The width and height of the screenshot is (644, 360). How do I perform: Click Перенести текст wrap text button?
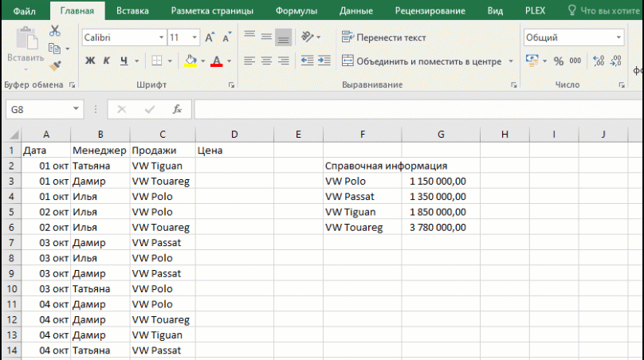383,37
